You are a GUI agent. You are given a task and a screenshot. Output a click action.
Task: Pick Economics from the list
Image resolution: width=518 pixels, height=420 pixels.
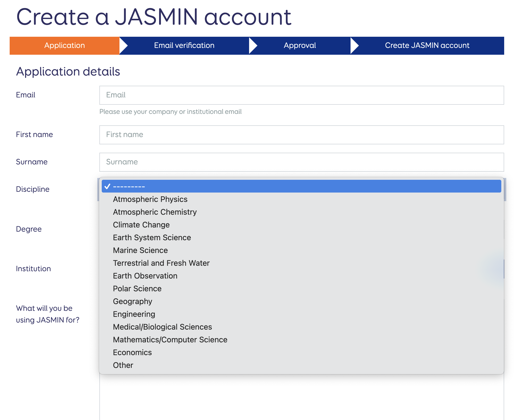pyautogui.click(x=132, y=352)
